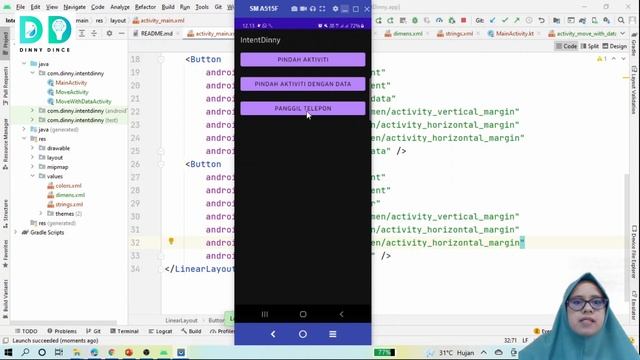Screen dimensions: 640x360
Task: Open the Task View taskbar icon
Action: click(59, 352)
